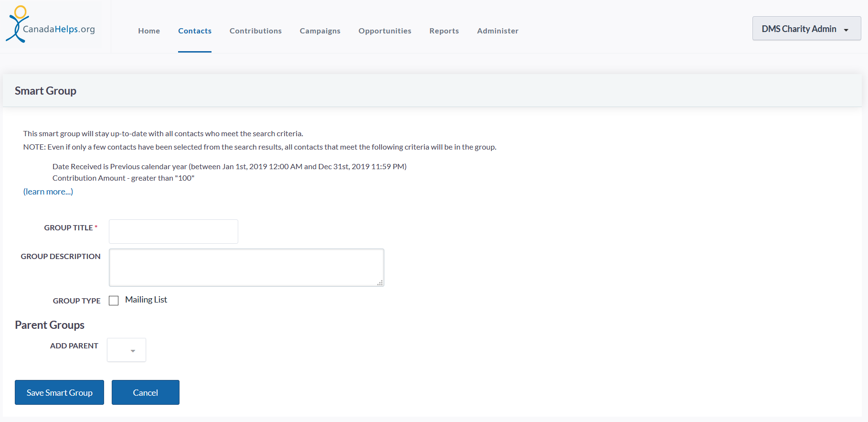Viewport: 868px width, 422px height.
Task: Open the Contacts menu
Action: point(195,31)
